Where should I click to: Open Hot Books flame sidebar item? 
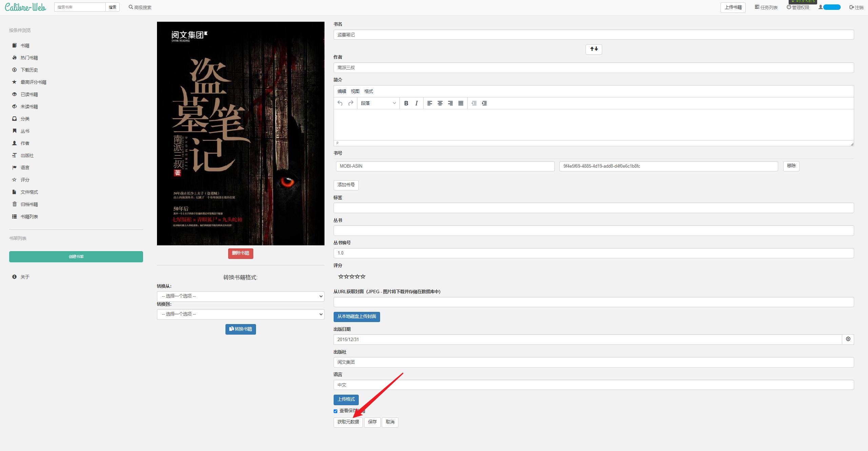point(29,58)
